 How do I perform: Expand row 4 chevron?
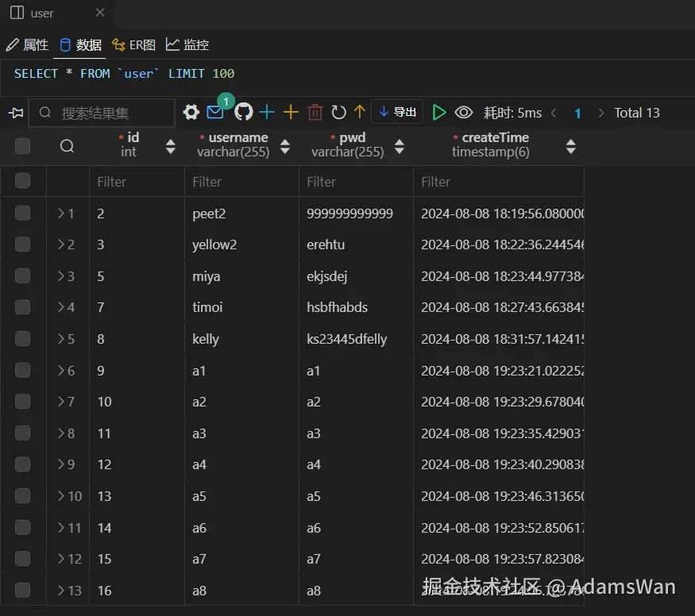(x=61, y=307)
